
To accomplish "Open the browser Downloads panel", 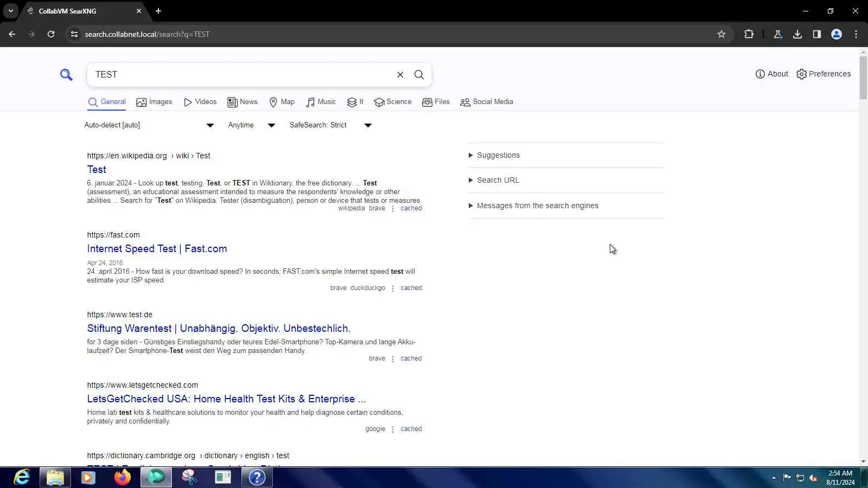I will pyautogui.click(x=797, y=34).
